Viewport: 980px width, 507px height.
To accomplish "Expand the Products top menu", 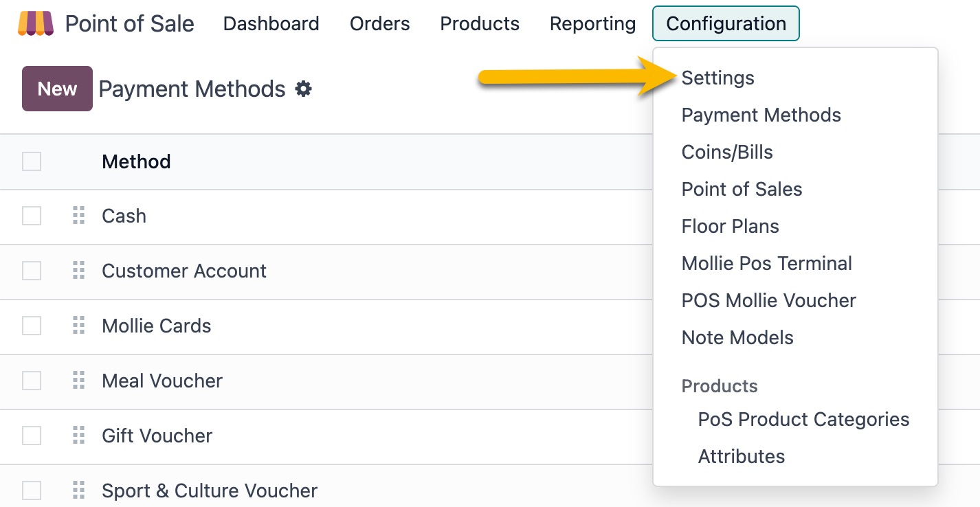I will click(480, 24).
